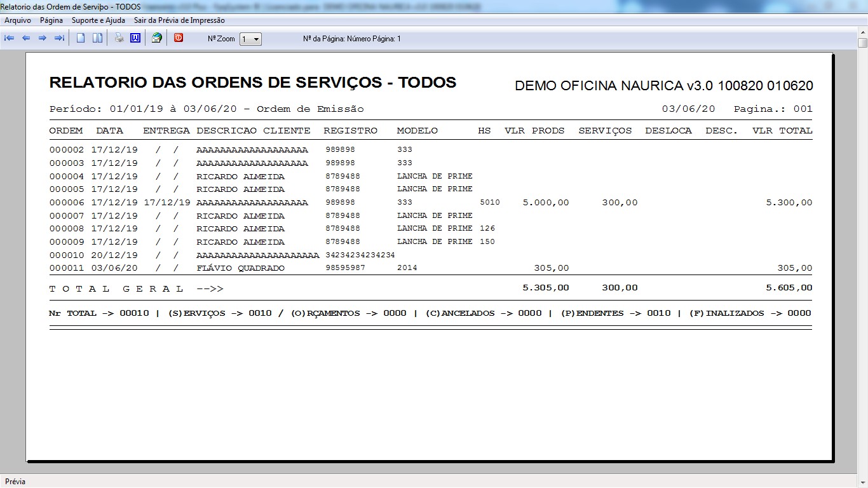Open the Arquivo menu
The width and height of the screenshot is (868, 488).
pos(18,20)
